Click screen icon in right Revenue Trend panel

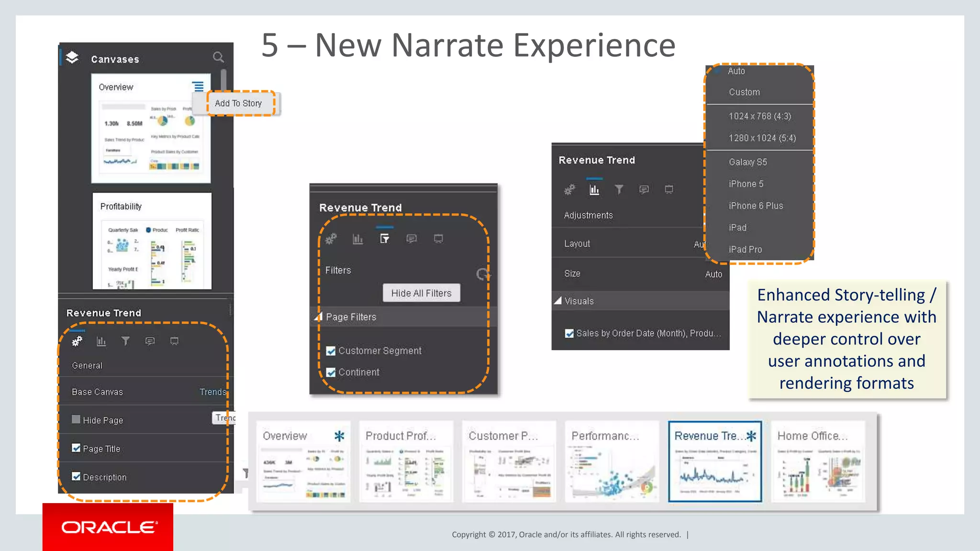click(x=669, y=189)
